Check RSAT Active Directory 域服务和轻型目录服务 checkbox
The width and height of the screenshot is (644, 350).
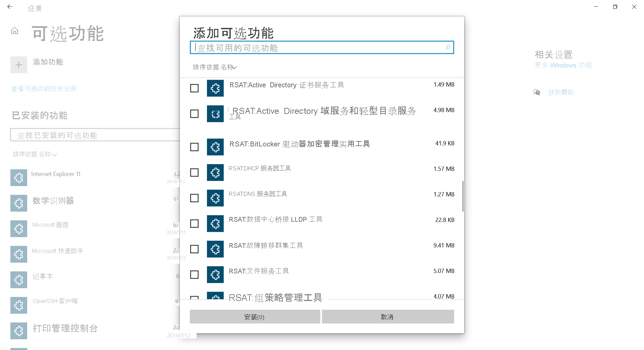coord(194,114)
